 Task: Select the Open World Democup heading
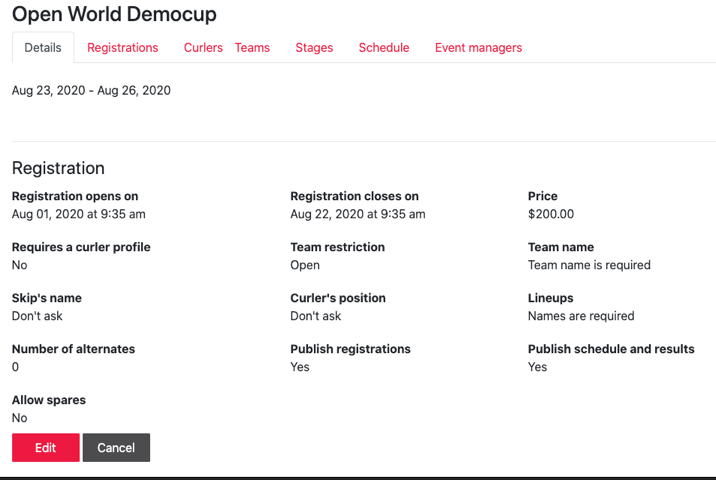click(x=114, y=14)
